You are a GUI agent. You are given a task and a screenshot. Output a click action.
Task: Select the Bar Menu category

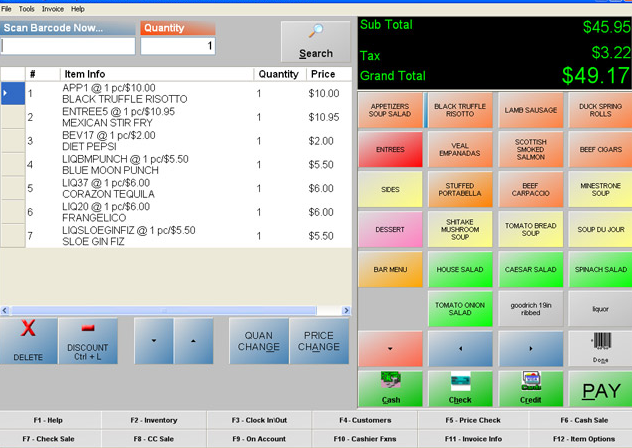coord(390,269)
